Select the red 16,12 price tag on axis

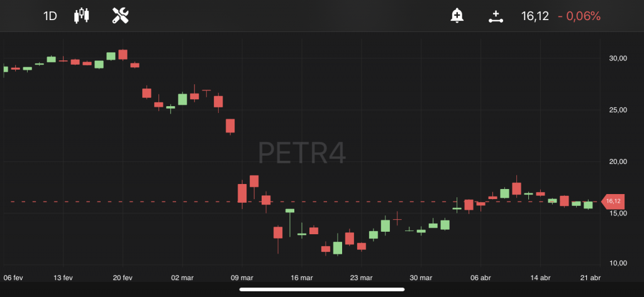[613, 201]
